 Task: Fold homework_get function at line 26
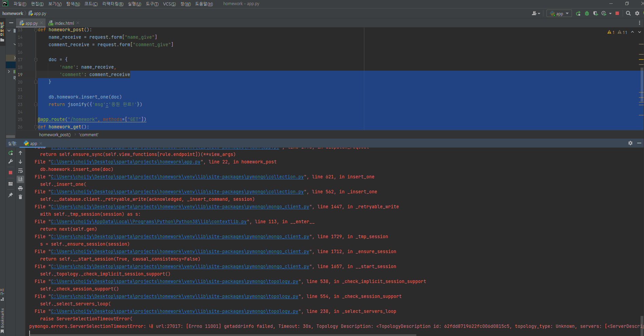tap(36, 127)
